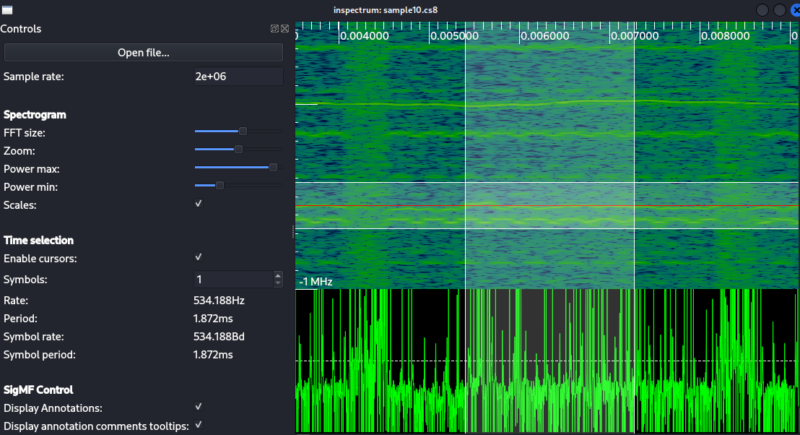Click the Zoom slider handle
800x435 pixels.
click(238, 149)
